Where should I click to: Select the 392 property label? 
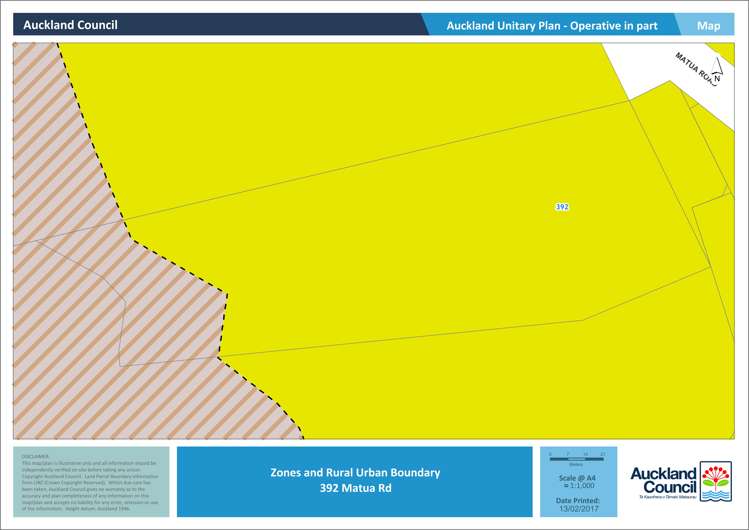561,207
